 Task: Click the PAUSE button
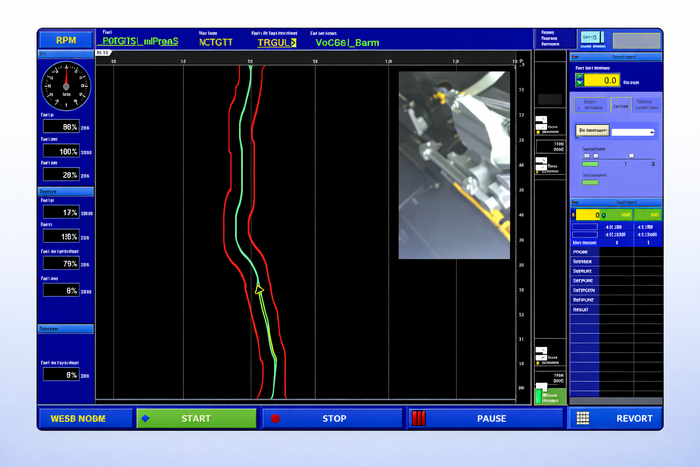tap(486, 418)
